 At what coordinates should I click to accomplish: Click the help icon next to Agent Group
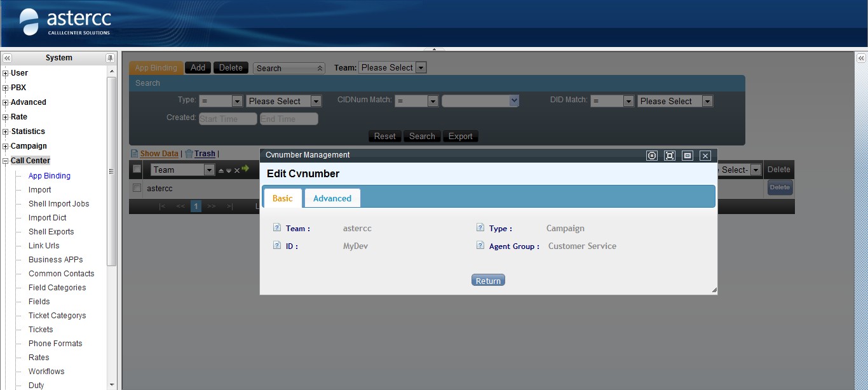(x=480, y=246)
